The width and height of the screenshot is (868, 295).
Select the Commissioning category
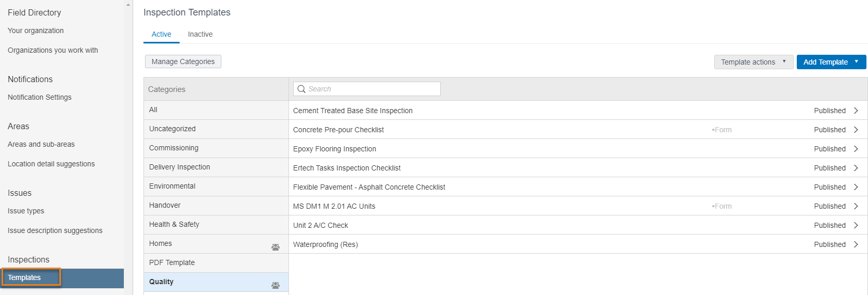(216, 148)
